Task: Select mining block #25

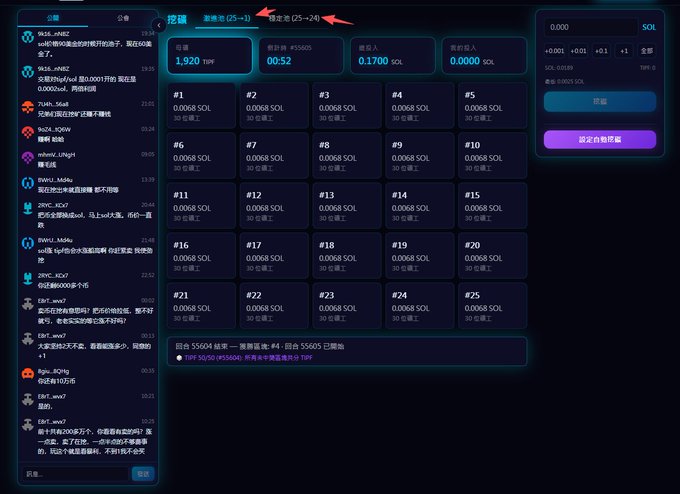Action: tap(493, 306)
